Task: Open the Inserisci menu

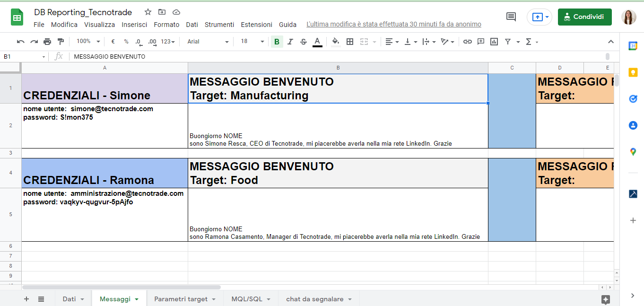Action: click(134, 25)
